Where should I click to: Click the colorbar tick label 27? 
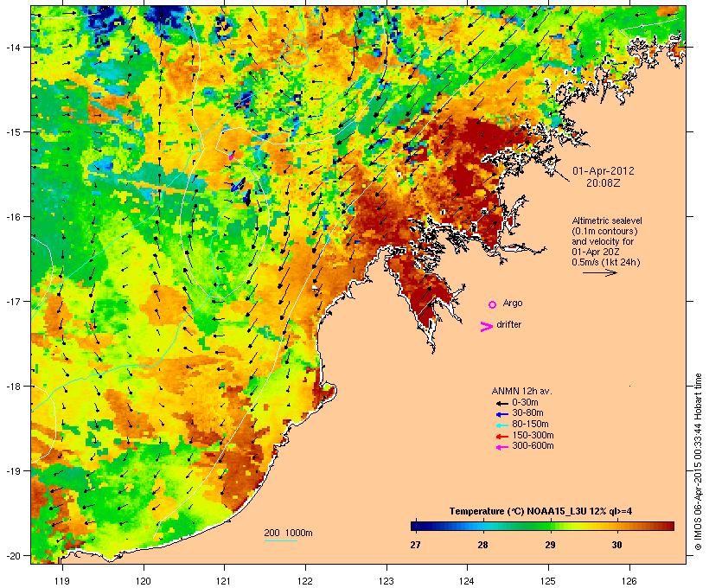[x=415, y=545]
